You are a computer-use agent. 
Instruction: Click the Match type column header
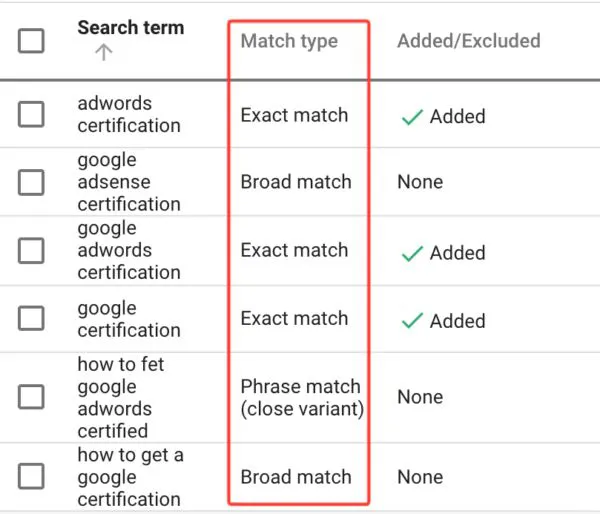pyautogui.click(x=289, y=41)
